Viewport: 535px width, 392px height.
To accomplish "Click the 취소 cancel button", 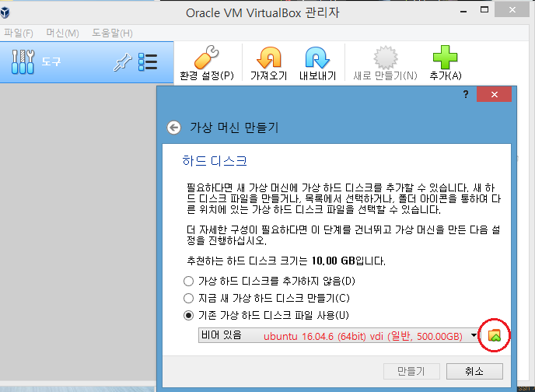I will 474,371.
